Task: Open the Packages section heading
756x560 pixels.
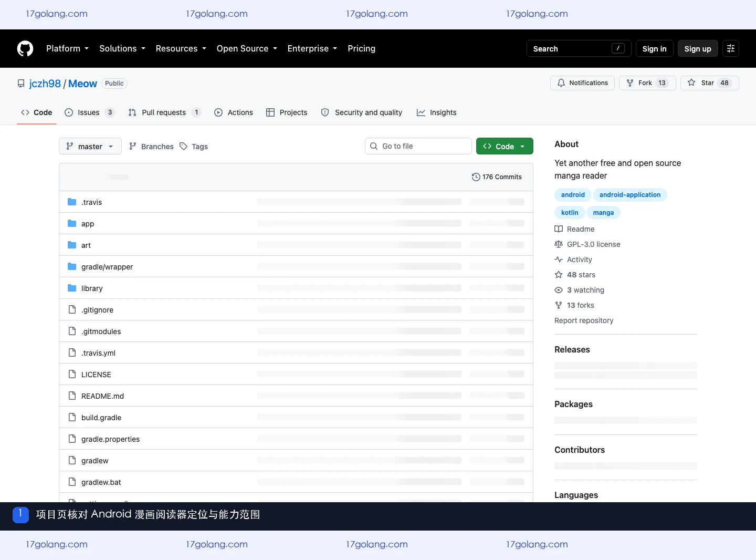Action: click(x=573, y=405)
